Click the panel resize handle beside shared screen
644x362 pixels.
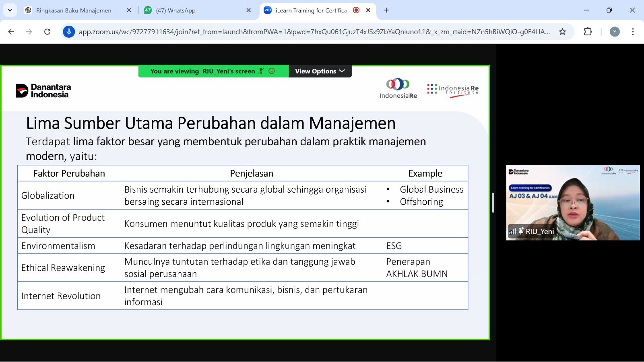493,203
